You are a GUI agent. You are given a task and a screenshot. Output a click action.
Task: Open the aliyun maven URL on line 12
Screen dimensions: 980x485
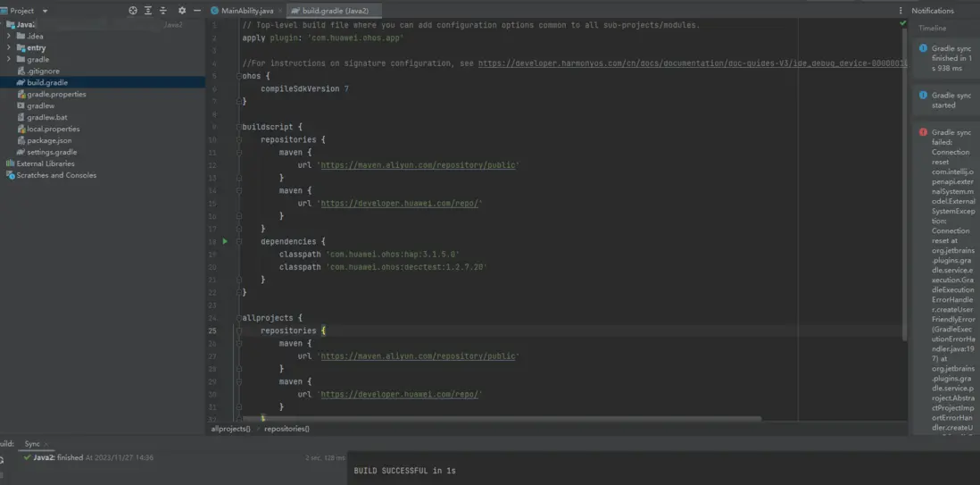(418, 165)
